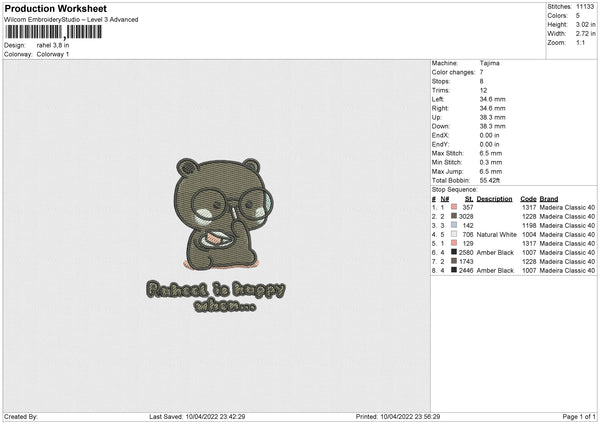Pick the white swatch beside Natural White

[x=454, y=234]
